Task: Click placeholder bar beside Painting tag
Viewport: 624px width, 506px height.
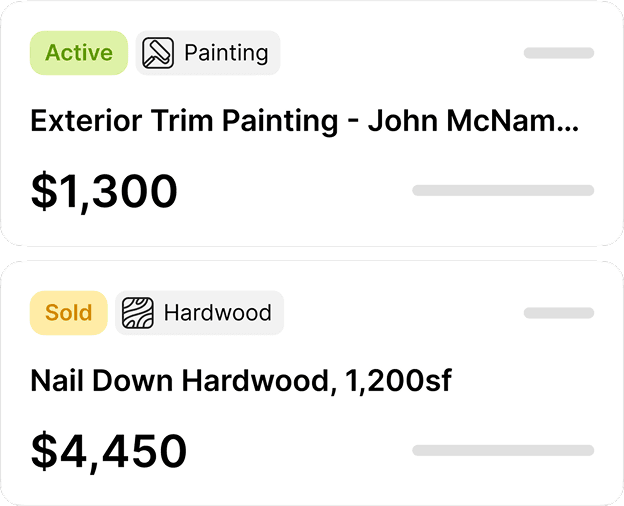Action: (x=559, y=53)
